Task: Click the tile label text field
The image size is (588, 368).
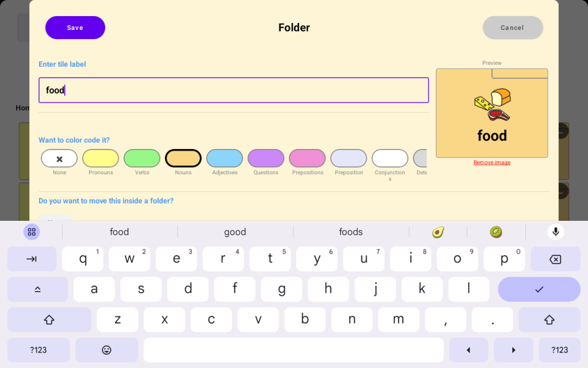Action: [x=234, y=90]
